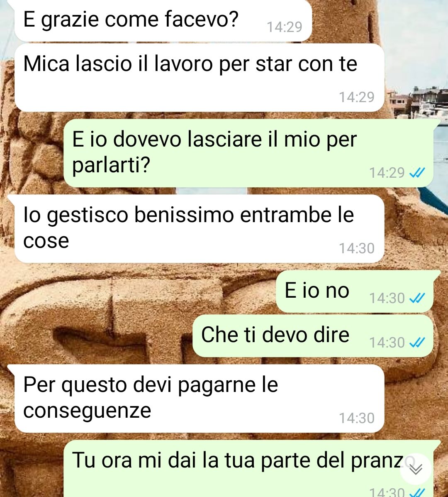Tap 14:30 timestamp on 'Io gestisco' message

pyautogui.click(x=356, y=248)
